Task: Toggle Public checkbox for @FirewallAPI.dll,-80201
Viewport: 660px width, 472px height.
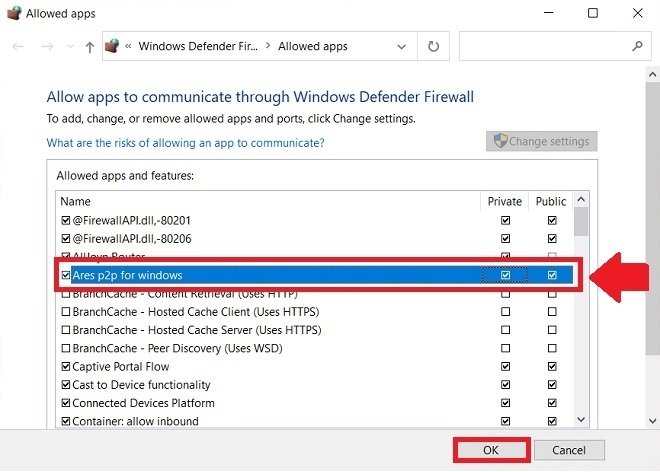Action: coord(552,220)
